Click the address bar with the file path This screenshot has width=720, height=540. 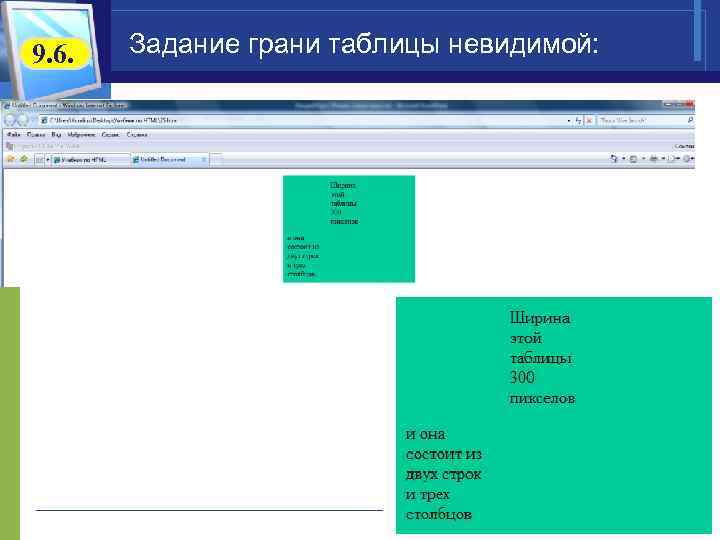pyautogui.click(x=303, y=120)
